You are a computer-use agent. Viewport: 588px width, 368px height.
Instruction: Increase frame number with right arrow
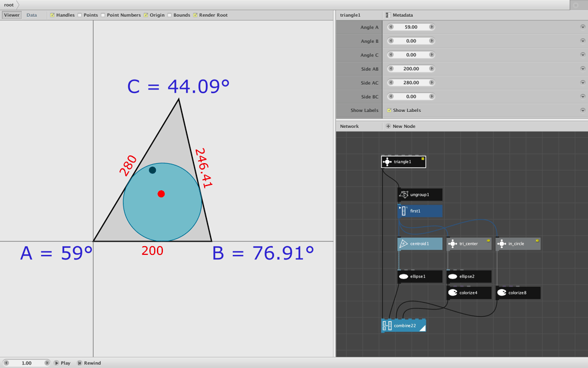[47, 363]
